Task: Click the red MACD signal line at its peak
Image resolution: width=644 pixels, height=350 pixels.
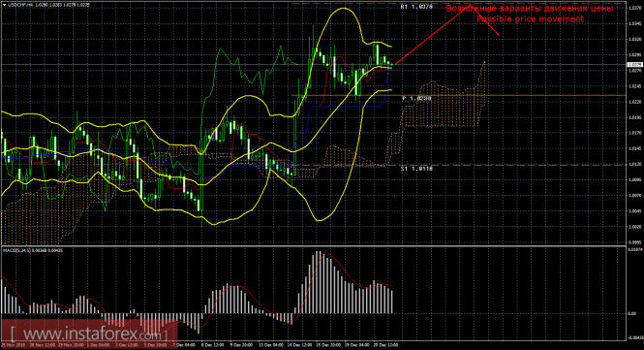Action: (327, 255)
